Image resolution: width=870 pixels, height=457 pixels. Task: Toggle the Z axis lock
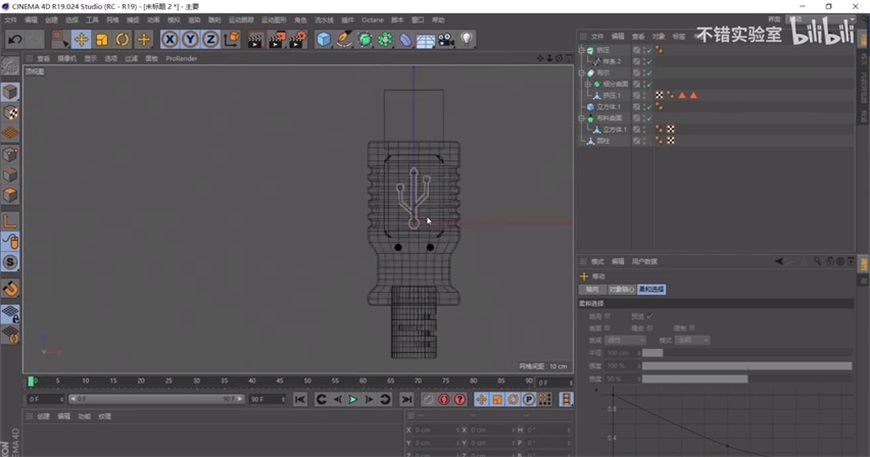coord(211,39)
